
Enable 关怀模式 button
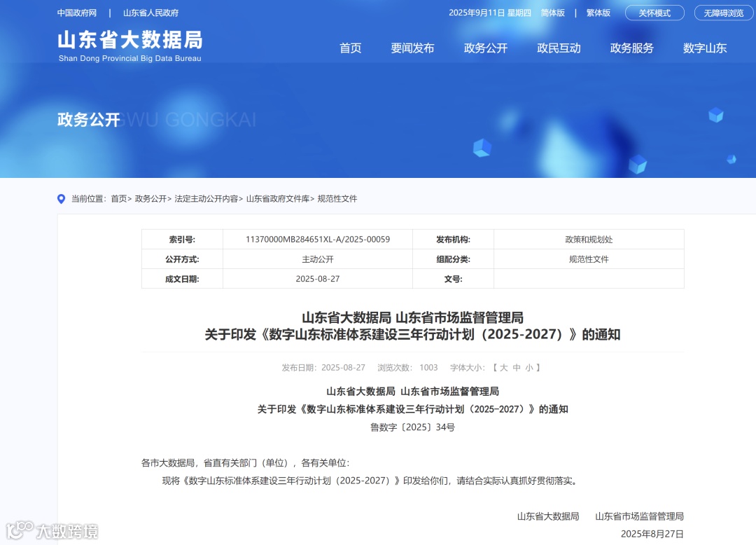654,13
